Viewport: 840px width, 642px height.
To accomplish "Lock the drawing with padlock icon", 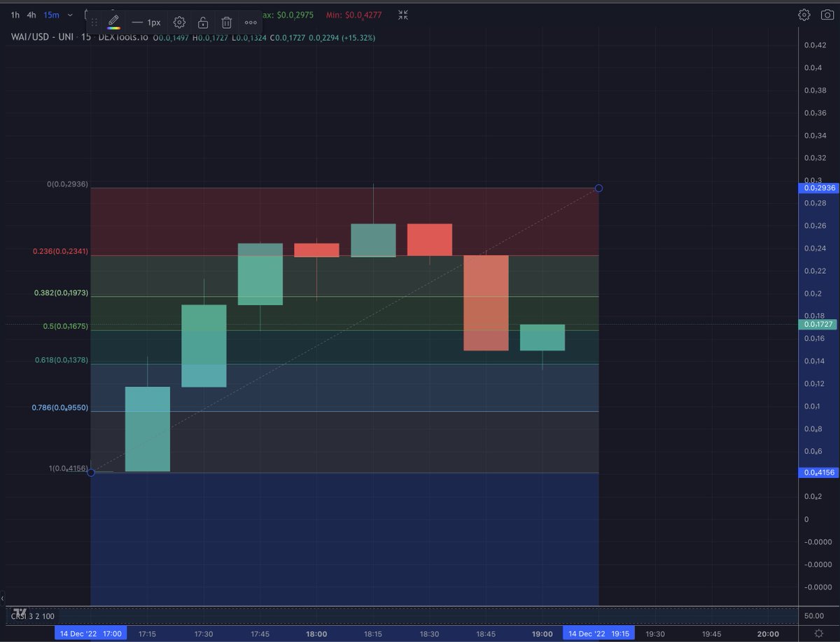I will (x=202, y=22).
